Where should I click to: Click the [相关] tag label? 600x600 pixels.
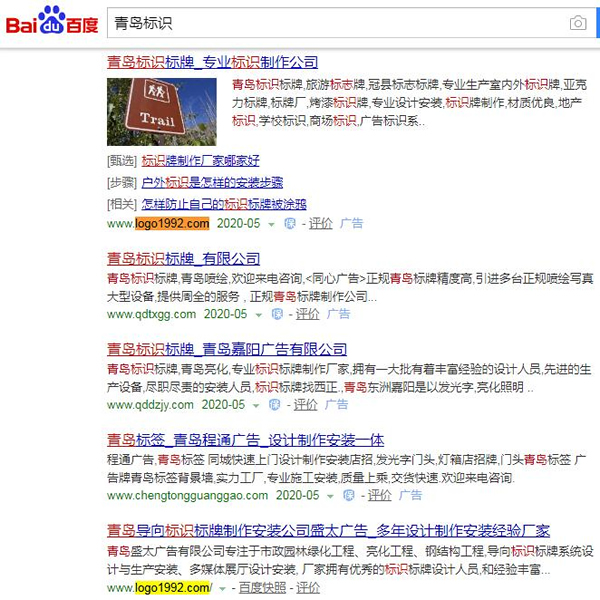point(122,204)
